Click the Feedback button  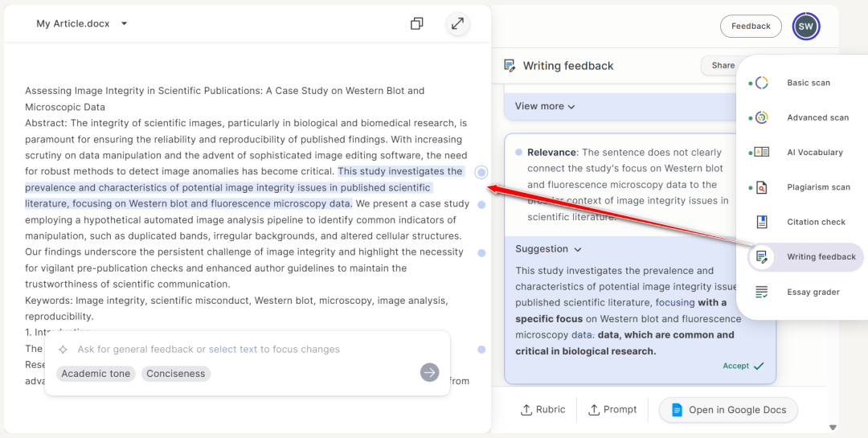pyautogui.click(x=751, y=27)
